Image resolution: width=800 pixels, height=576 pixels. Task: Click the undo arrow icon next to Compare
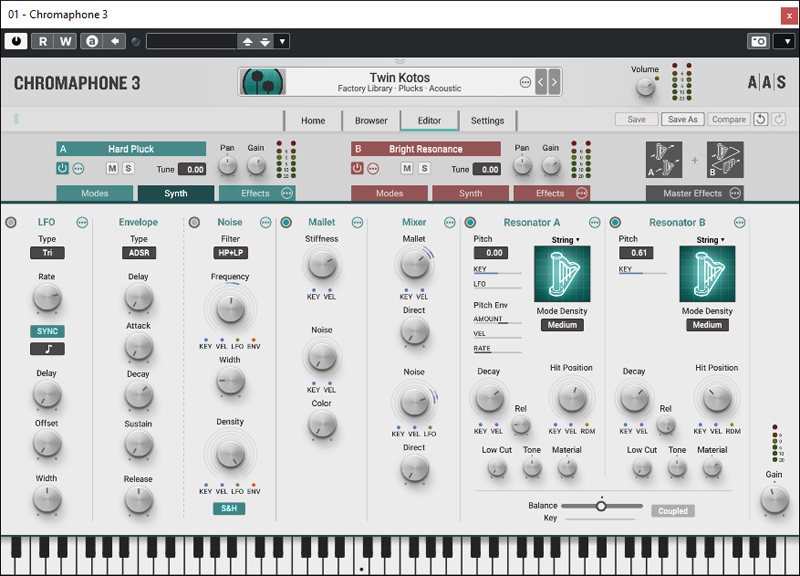(760, 119)
